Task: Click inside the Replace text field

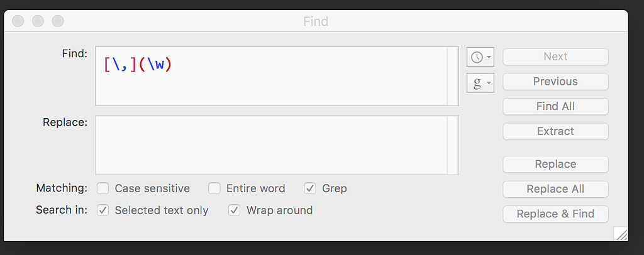Action: [x=270, y=144]
